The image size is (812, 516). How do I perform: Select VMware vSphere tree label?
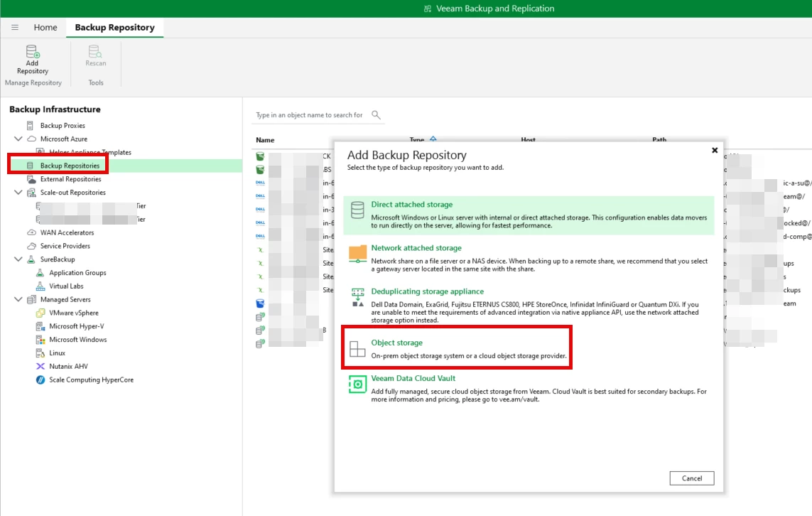pos(74,313)
